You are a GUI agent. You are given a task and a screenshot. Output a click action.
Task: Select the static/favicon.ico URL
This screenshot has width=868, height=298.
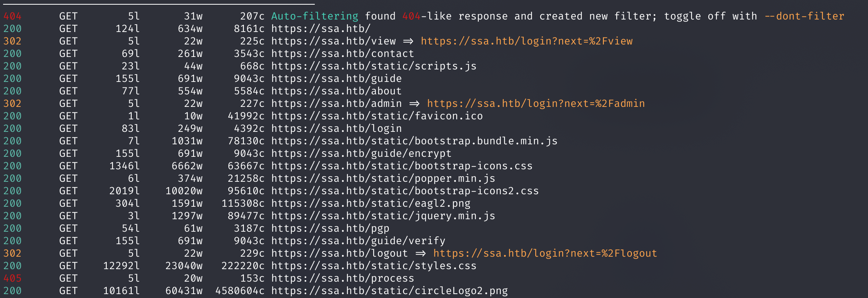377,116
